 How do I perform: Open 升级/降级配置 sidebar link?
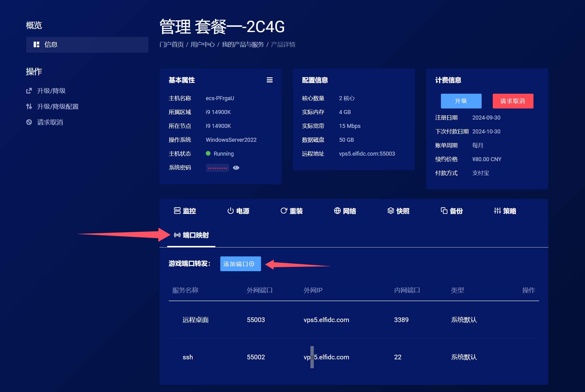click(x=52, y=106)
